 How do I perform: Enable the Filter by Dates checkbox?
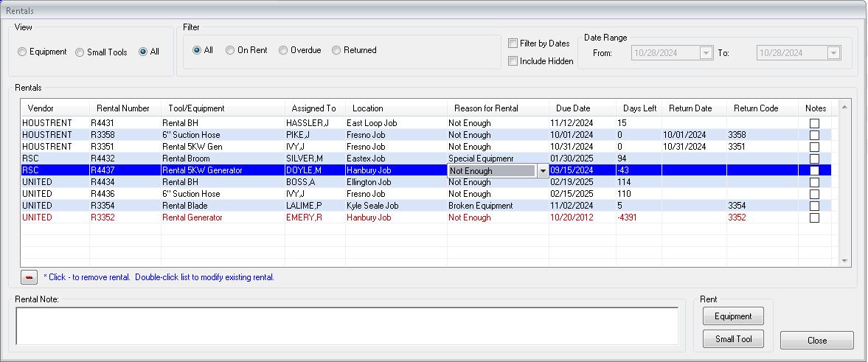[513, 43]
